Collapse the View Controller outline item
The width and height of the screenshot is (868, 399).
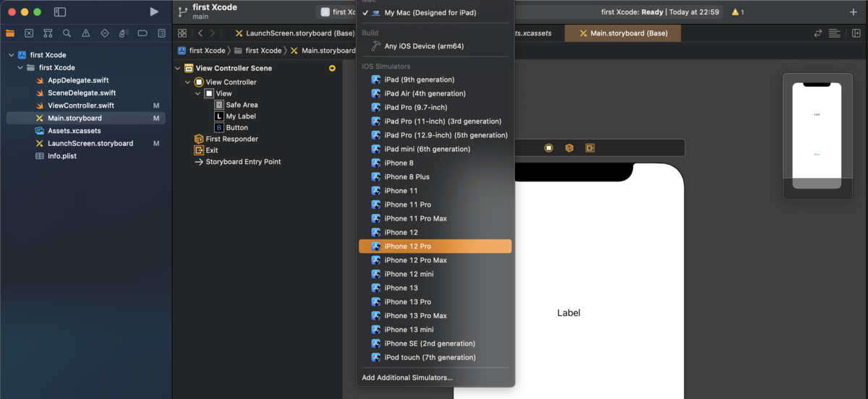click(188, 82)
